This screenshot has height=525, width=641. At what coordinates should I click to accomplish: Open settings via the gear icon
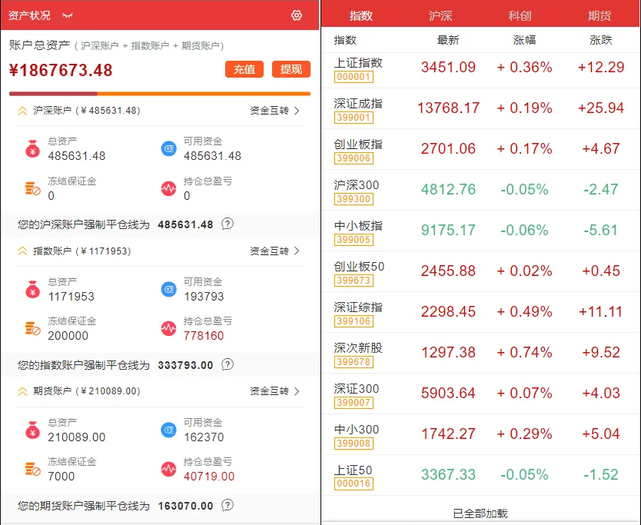tap(296, 15)
